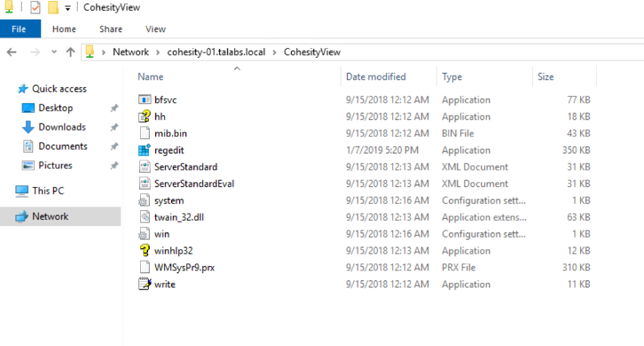The height and width of the screenshot is (346, 644).
Task: Select the regedit application icon
Action: (x=145, y=150)
